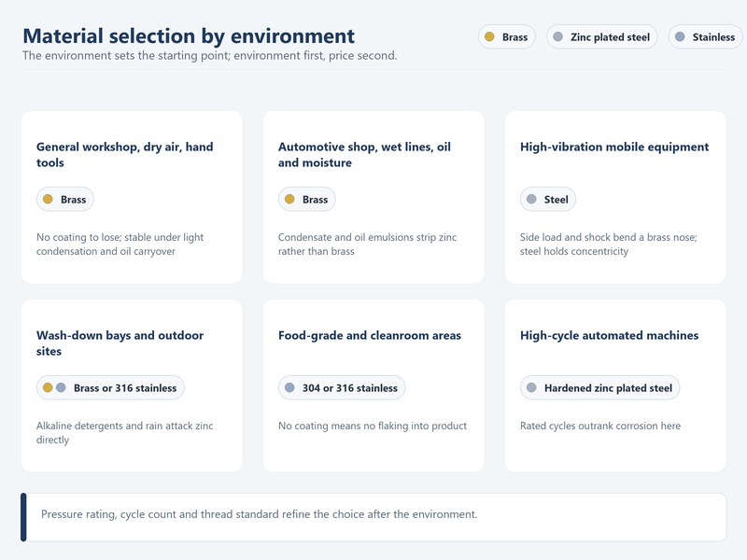Click the Stainless legend color dot

click(680, 36)
